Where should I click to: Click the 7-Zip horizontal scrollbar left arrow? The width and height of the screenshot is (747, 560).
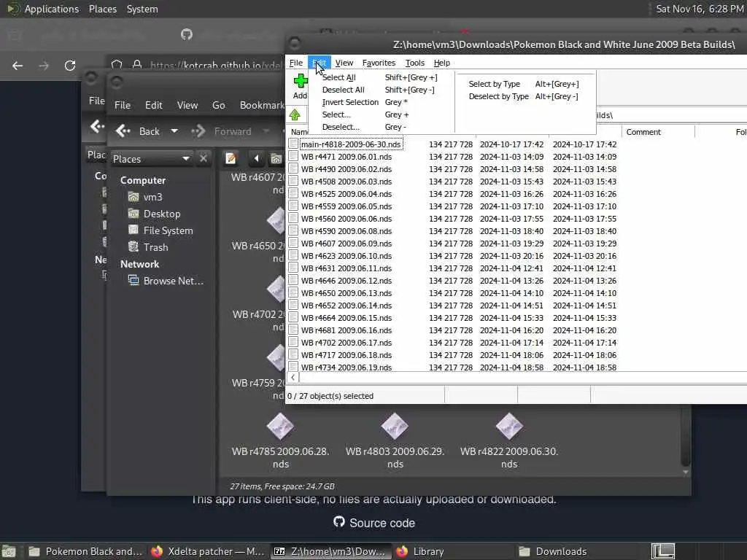[293, 377]
